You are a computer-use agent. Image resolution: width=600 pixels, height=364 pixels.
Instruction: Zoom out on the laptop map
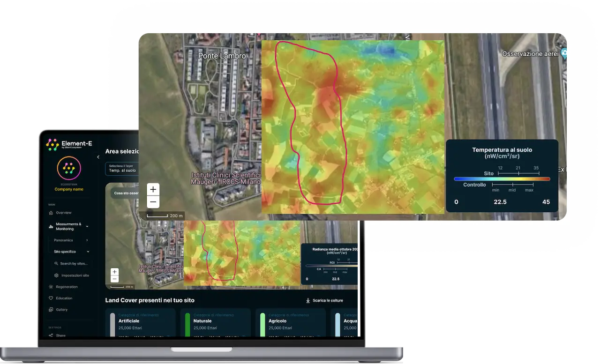coord(115,279)
